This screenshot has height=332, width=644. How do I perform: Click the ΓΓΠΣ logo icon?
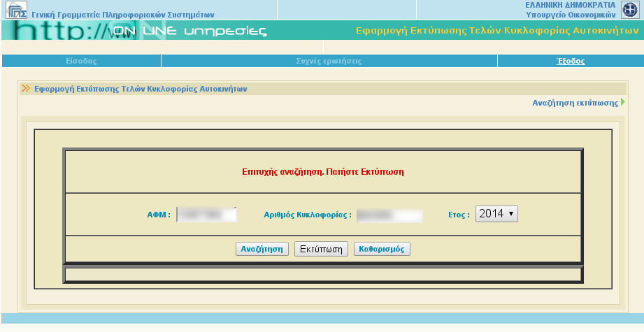pos(16,10)
